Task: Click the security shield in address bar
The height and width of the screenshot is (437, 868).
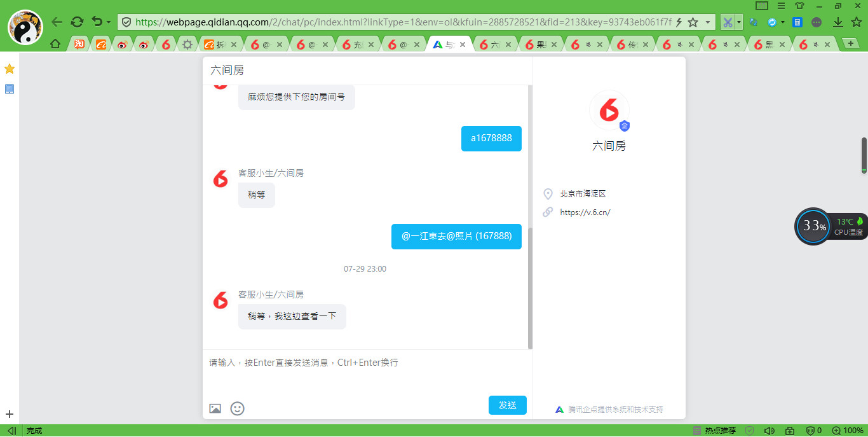Action: [126, 22]
